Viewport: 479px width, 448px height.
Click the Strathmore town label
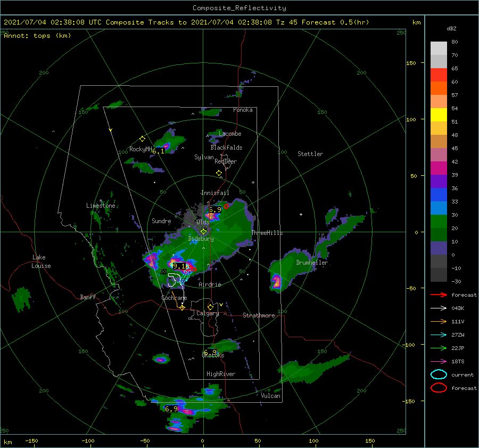tap(259, 315)
